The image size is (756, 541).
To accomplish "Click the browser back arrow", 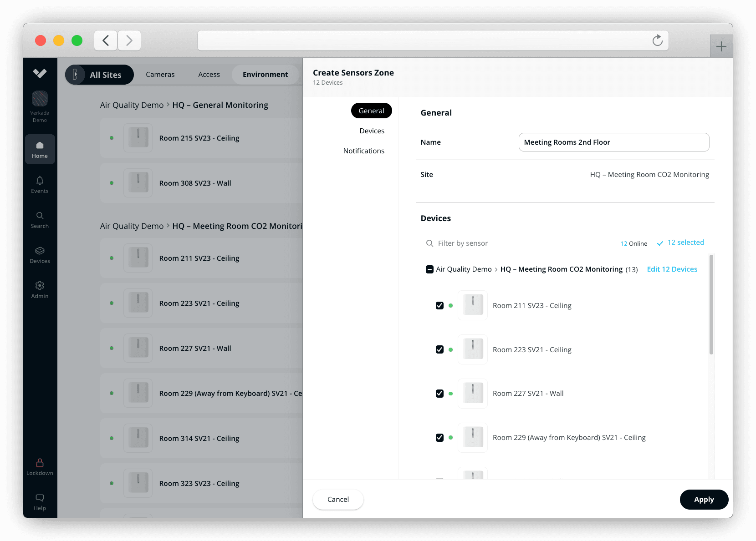I will coord(106,40).
